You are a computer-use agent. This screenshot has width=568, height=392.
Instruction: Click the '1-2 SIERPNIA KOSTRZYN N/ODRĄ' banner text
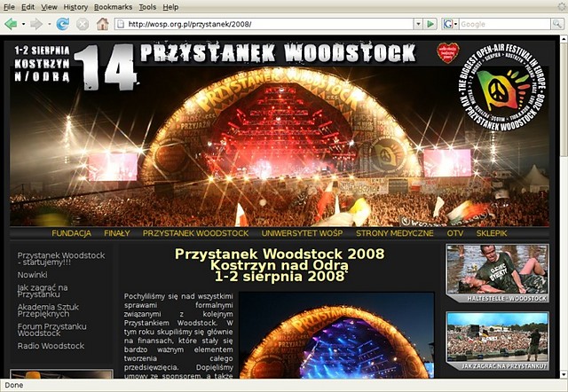click(x=42, y=63)
